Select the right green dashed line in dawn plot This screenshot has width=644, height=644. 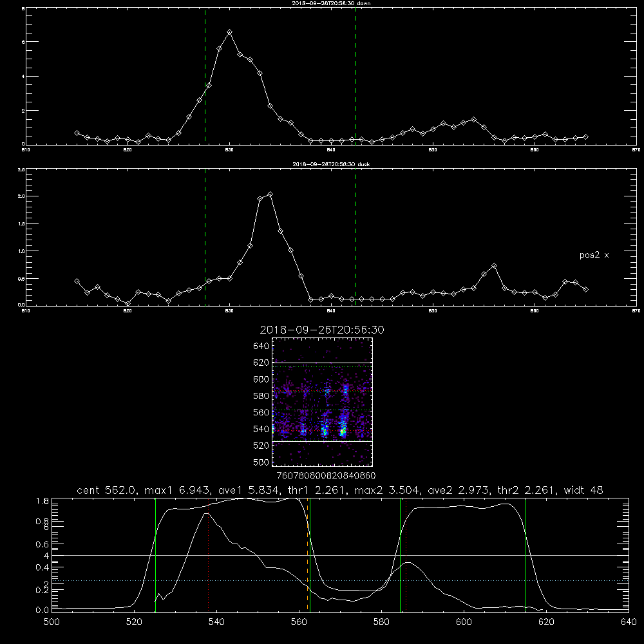point(355,76)
